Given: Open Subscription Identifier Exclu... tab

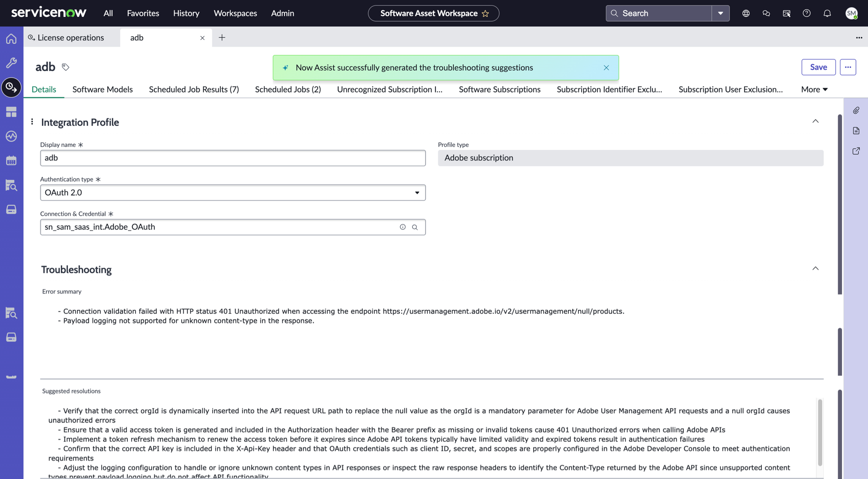Looking at the screenshot, I should tap(610, 89).
